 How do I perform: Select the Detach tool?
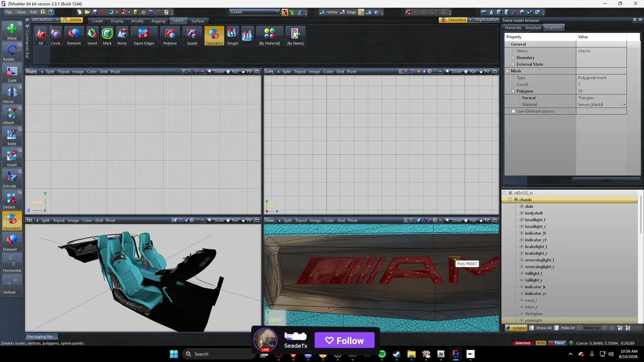[x=12, y=200]
